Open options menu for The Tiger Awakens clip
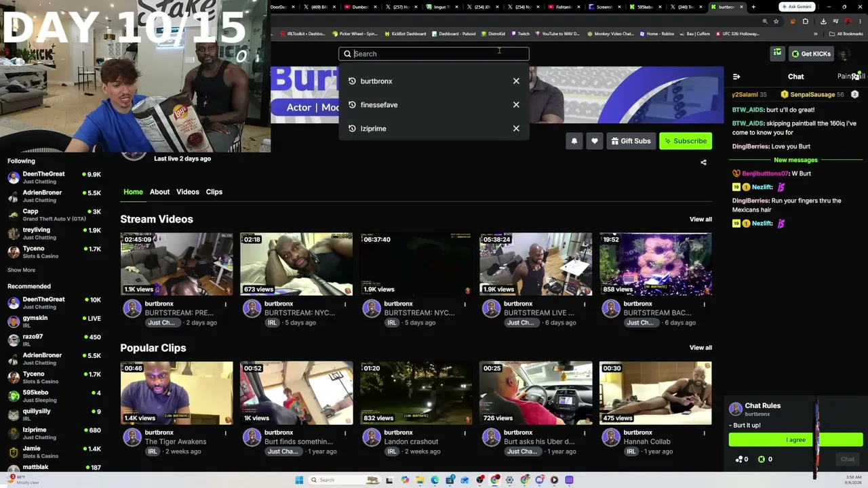The width and height of the screenshot is (868, 488). pos(226,433)
